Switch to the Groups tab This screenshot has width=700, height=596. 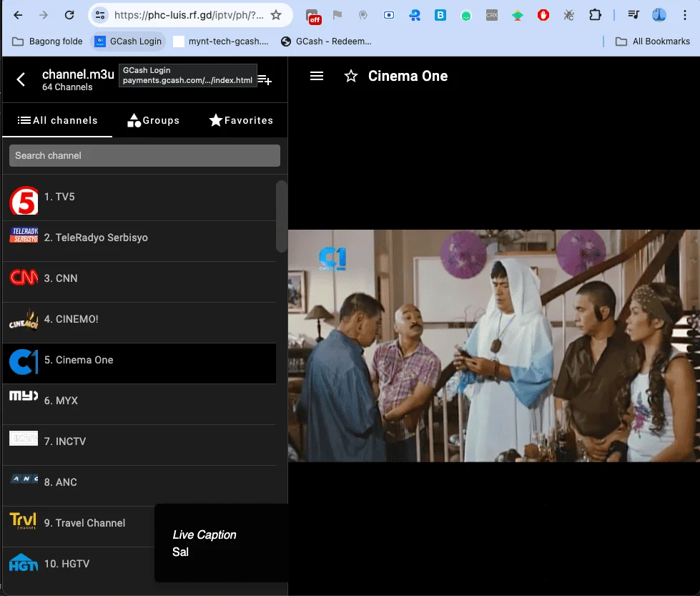click(x=153, y=120)
